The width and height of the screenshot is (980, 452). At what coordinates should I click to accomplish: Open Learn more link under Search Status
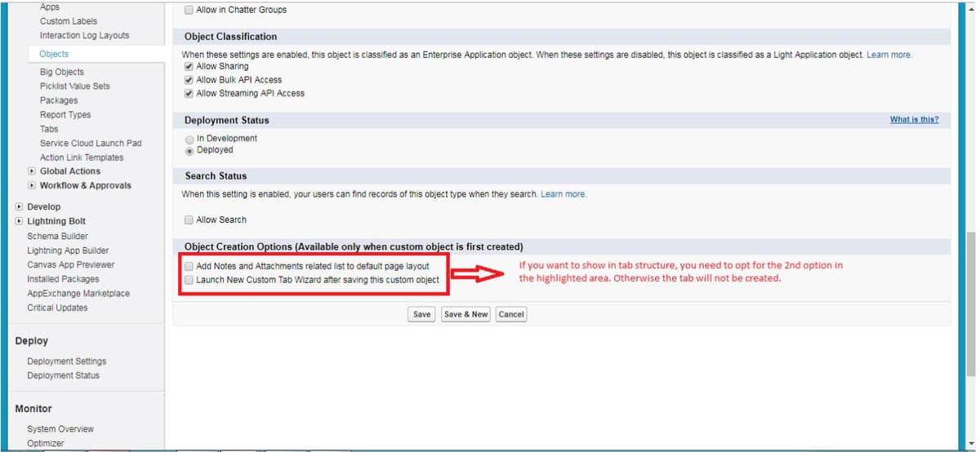coord(563,194)
